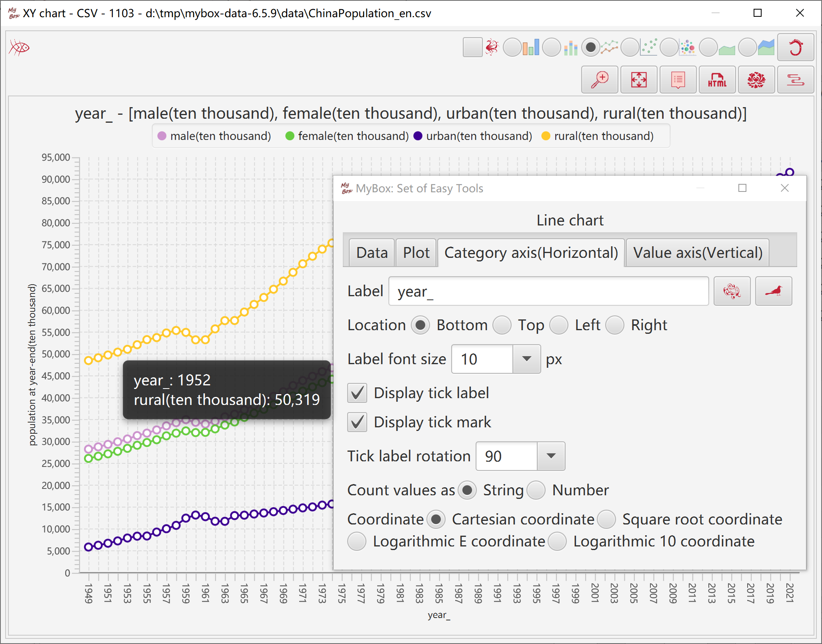Click the ornate dragon icon beside Label field
The image size is (822, 644).
tap(732, 291)
